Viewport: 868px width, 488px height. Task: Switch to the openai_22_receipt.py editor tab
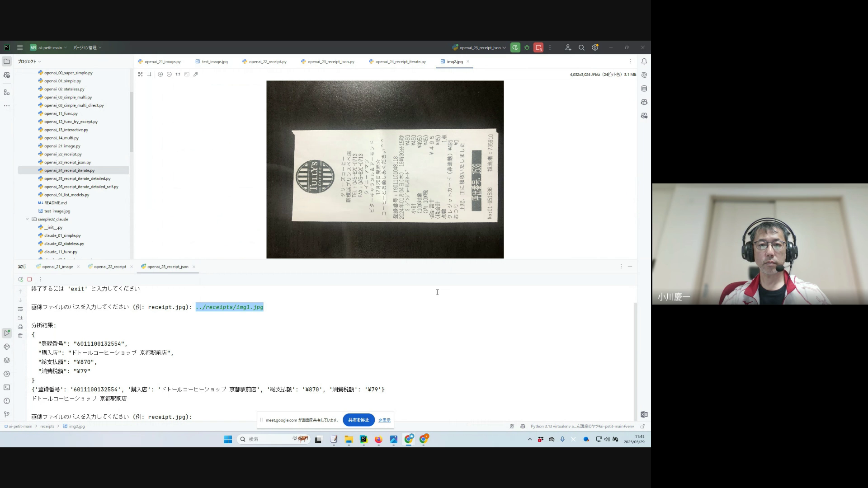267,62
